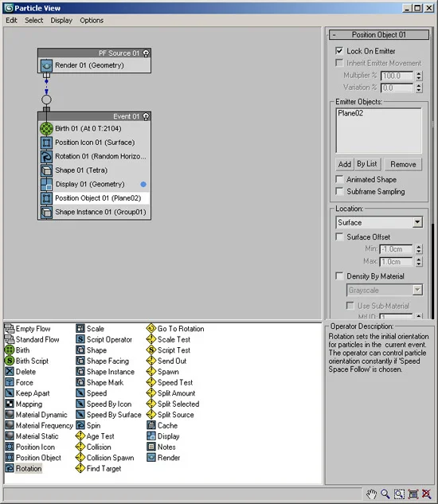Select the Position Object 01 (Plane02) row
Screen dimensions: 438x504
pyautogui.click(x=95, y=198)
